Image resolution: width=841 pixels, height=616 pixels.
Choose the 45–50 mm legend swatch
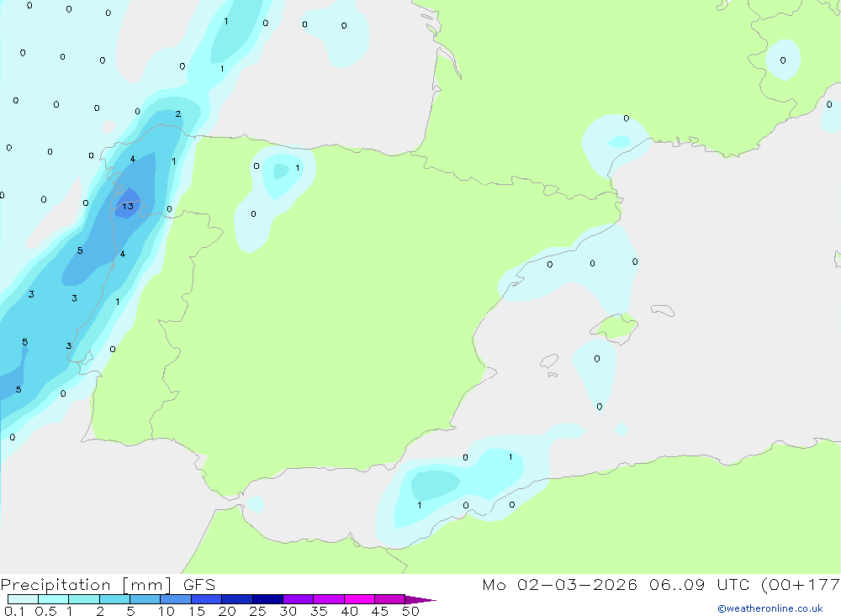click(x=390, y=599)
